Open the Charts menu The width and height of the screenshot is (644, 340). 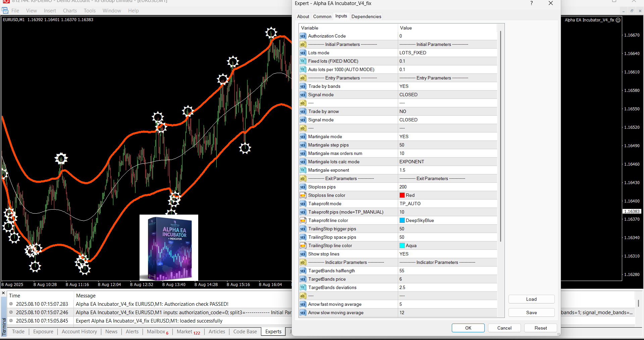(70, 11)
